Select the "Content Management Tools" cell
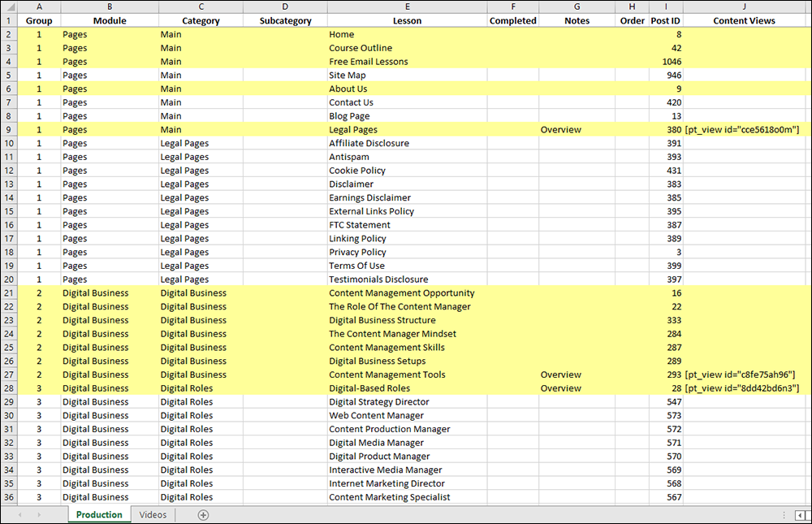812x524 pixels. [407, 375]
